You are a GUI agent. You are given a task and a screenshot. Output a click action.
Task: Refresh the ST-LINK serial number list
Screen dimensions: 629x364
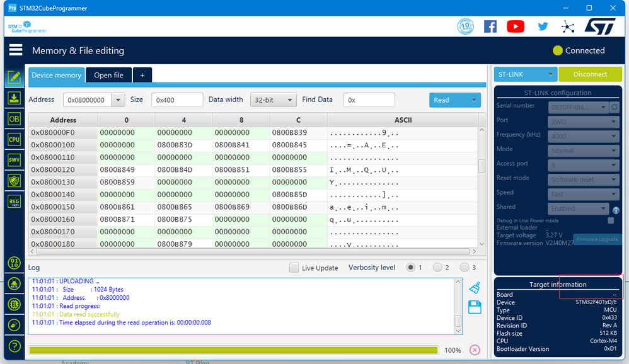click(614, 107)
